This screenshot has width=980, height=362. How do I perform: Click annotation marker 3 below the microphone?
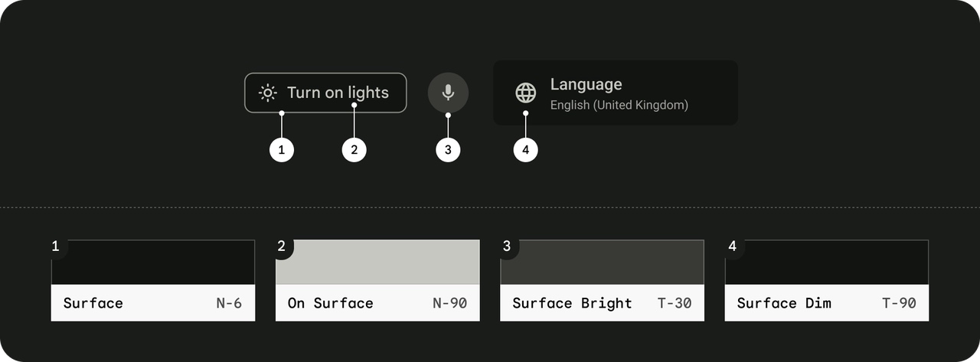pyautogui.click(x=448, y=150)
